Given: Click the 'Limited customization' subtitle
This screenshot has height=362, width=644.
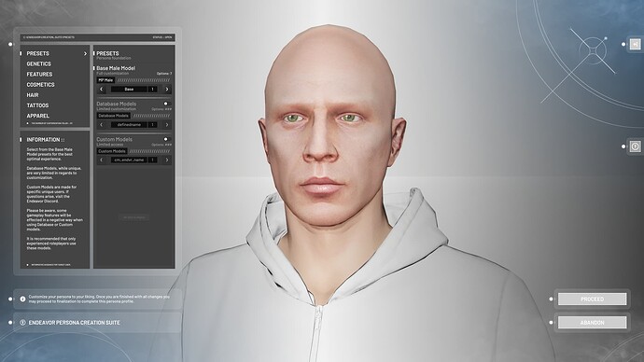Looking at the screenshot, I should (116, 109).
